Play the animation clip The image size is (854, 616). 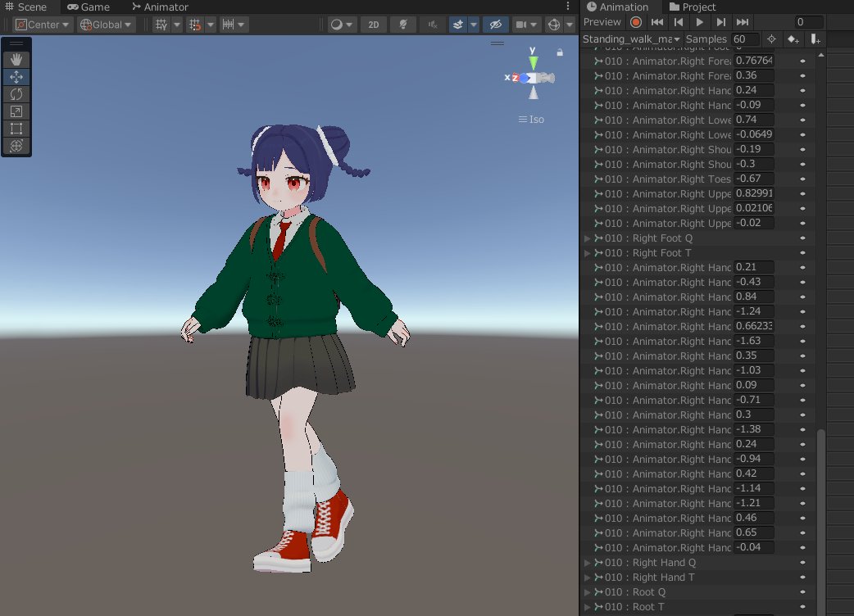point(700,22)
